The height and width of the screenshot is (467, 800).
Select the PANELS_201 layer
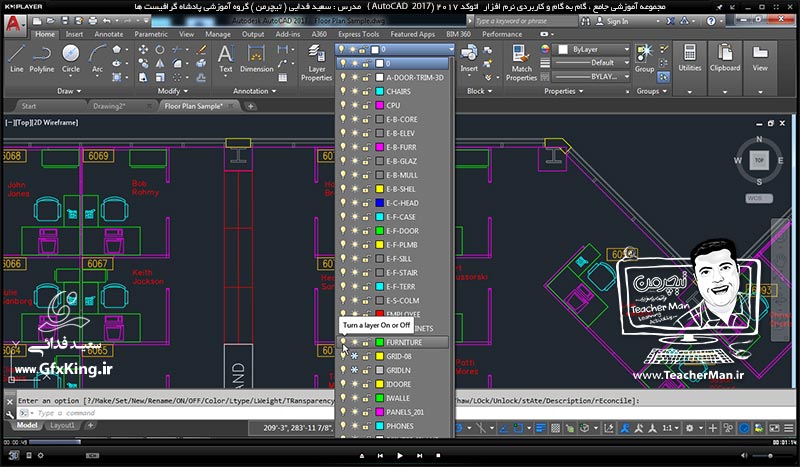pyautogui.click(x=393, y=412)
